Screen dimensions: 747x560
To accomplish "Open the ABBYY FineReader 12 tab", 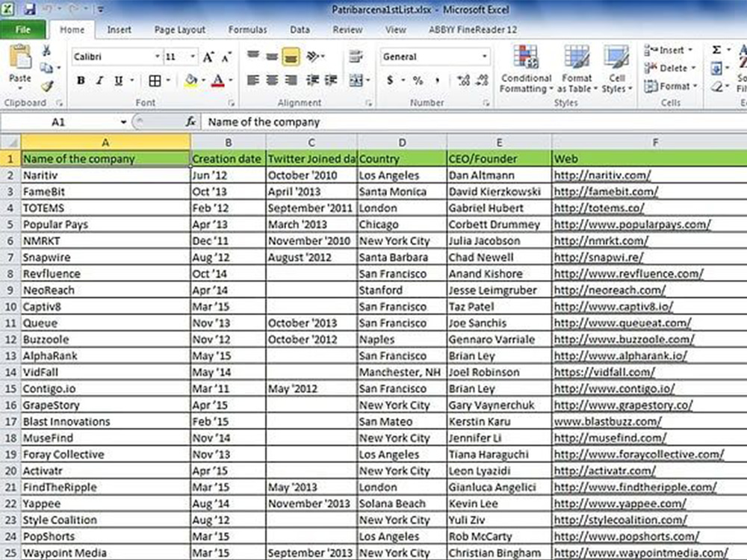I will coord(473,30).
